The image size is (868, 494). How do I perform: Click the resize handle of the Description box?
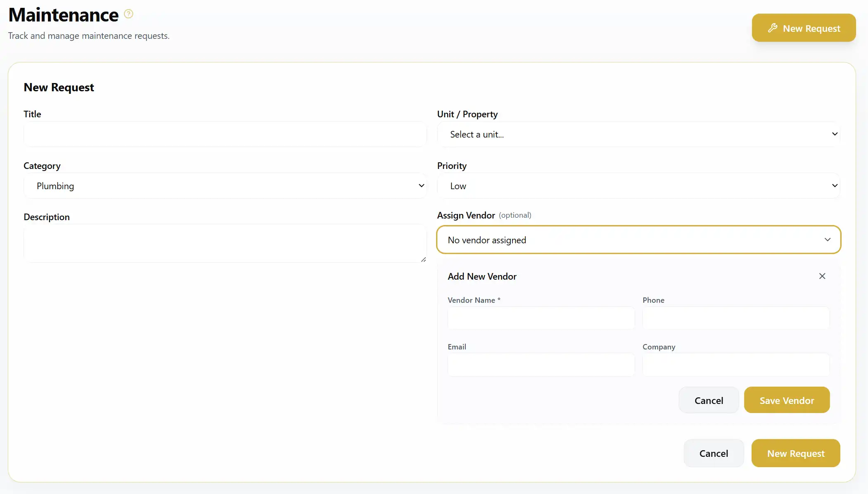[x=424, y=259]
